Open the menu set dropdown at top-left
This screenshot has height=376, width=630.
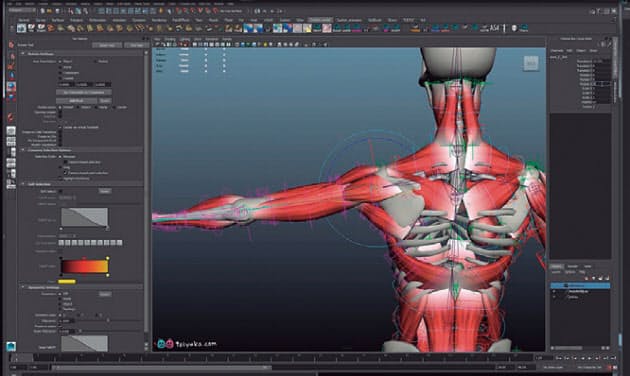[x=21, y=10]
